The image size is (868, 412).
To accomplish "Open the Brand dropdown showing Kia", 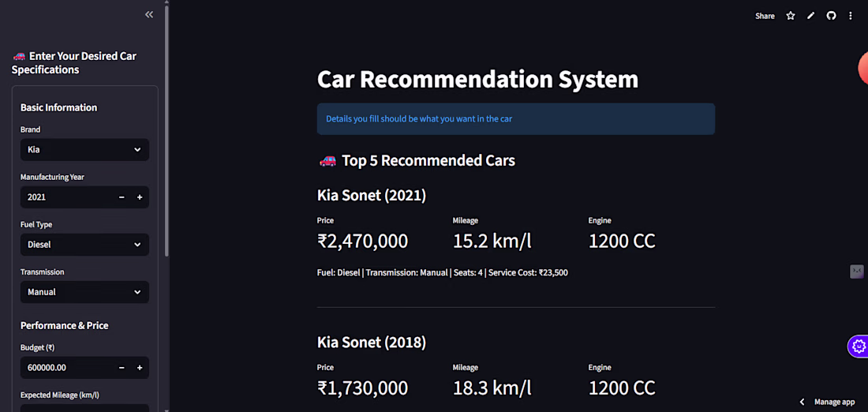I will [x=84, y=150].
